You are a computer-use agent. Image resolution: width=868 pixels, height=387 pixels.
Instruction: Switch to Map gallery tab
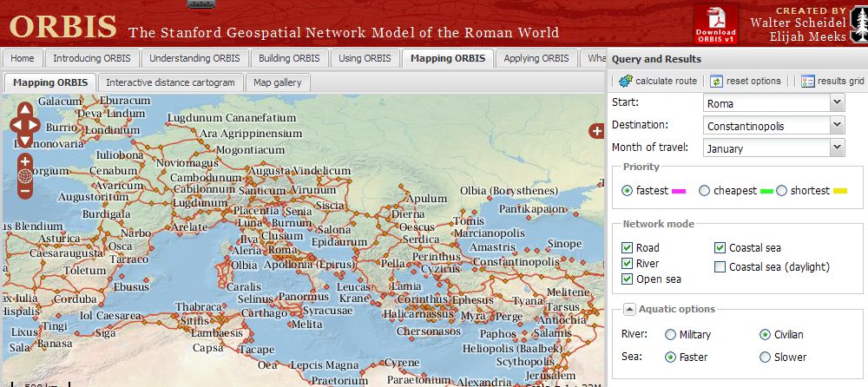278,82
